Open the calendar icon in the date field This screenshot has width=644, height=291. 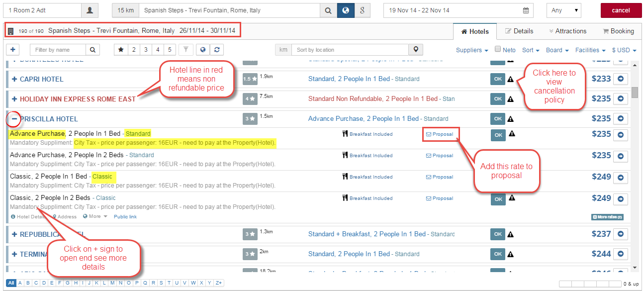point(526,10)
